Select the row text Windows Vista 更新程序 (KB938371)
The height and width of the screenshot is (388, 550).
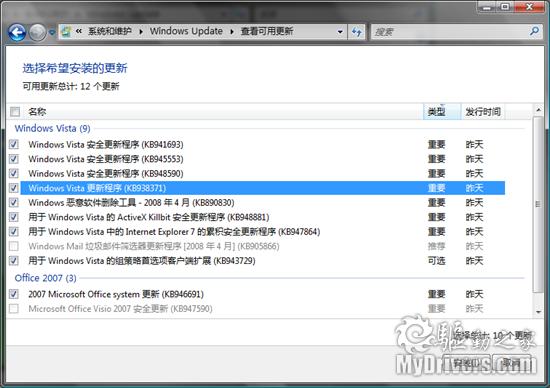click(x=97, y=188)
